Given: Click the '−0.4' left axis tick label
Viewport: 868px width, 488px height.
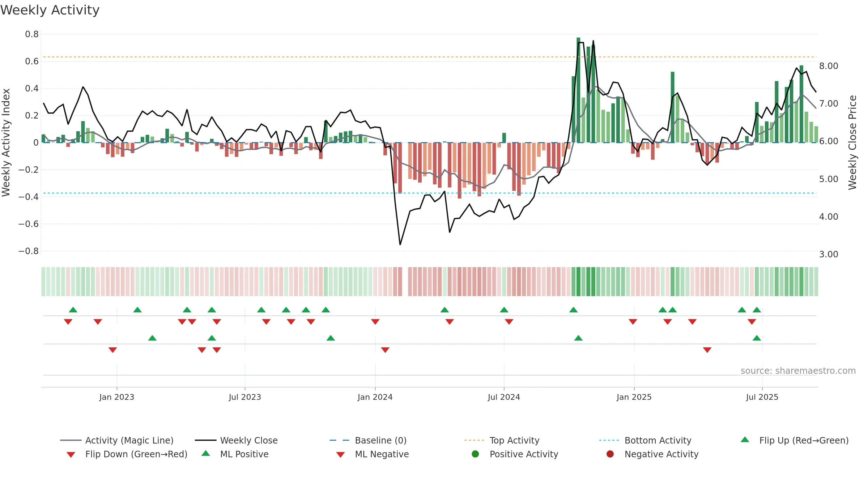Looking at the screenshot, I should 29,197.
